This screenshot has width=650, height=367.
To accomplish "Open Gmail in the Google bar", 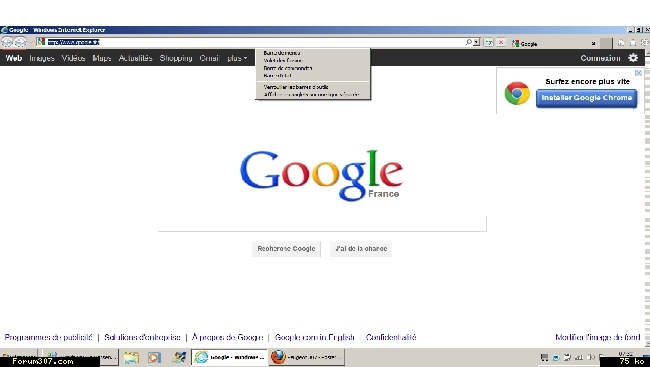I will coord(209,58).
